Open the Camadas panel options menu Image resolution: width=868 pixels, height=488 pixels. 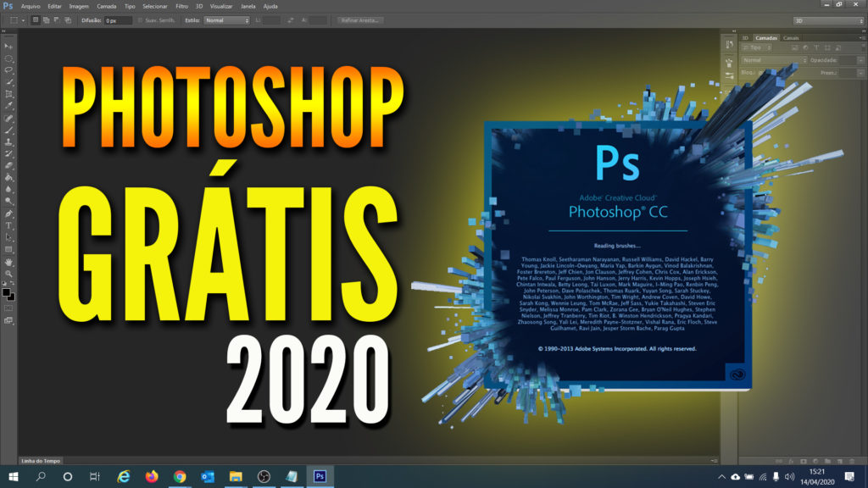(861, 37)
